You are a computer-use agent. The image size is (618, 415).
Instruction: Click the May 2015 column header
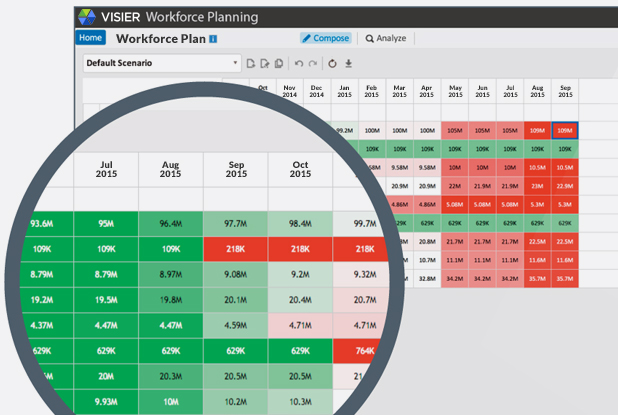(x=455, y=91)
